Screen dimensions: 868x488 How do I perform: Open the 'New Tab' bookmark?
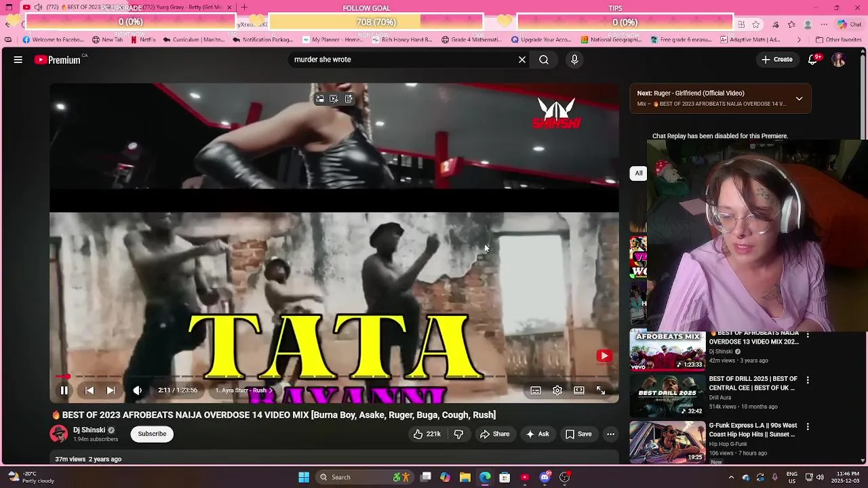[x=107, y=40]
